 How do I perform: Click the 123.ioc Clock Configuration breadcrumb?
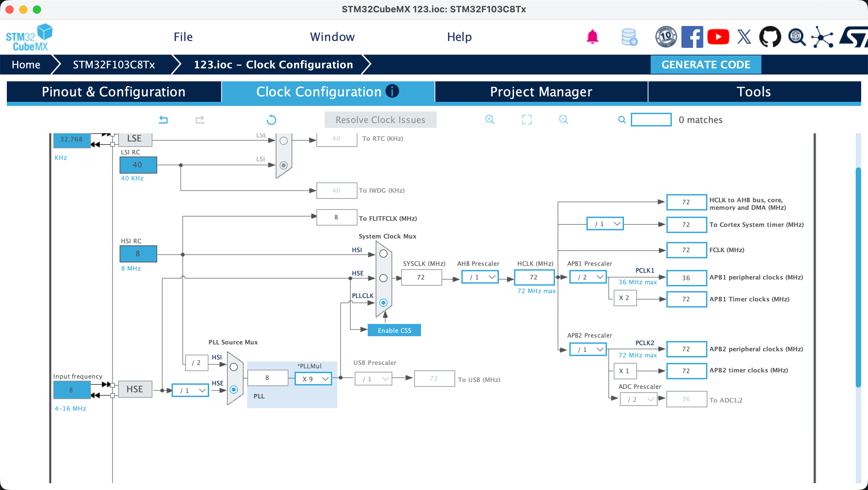[x=273, y=65]
